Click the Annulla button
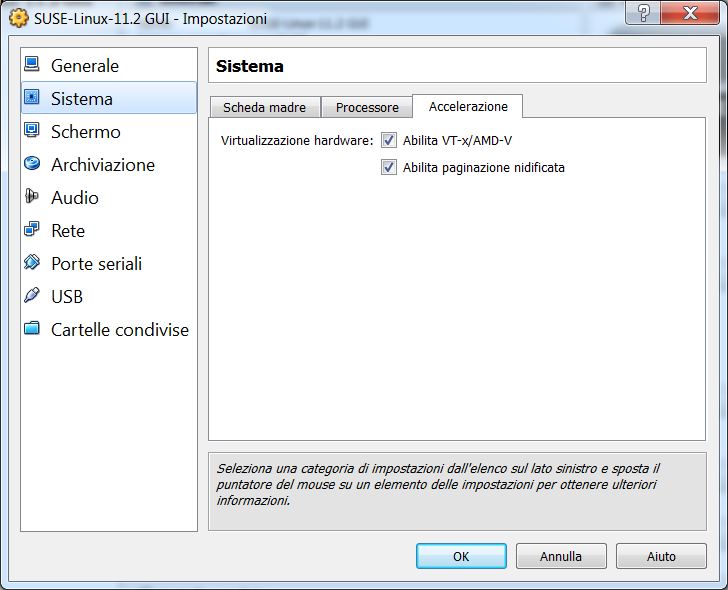The height and width of the screenshot is (590, 728). pos(561,557)
